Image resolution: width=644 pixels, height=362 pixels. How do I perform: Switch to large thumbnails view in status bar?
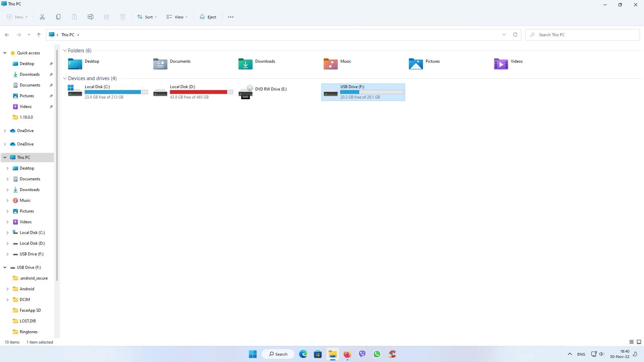639,342
